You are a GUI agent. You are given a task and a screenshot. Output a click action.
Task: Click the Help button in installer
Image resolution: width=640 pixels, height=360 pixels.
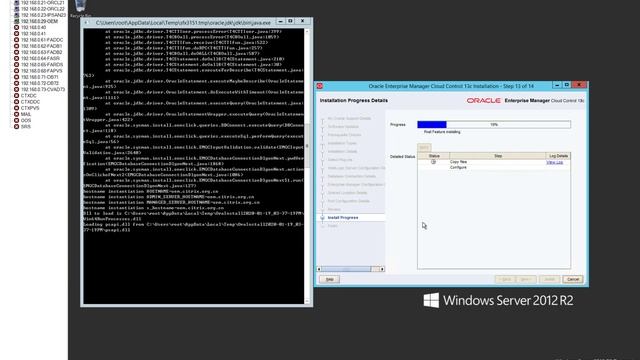tap(329, 279)
